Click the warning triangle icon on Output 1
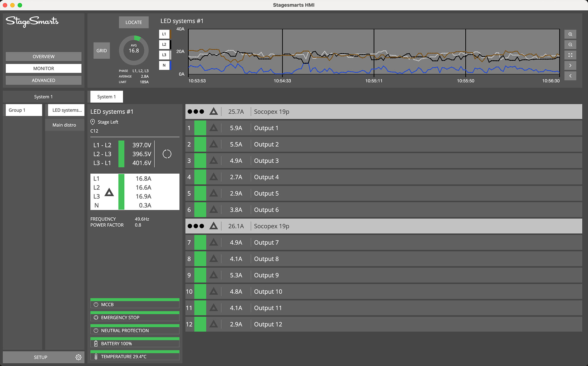 [213, 128]
